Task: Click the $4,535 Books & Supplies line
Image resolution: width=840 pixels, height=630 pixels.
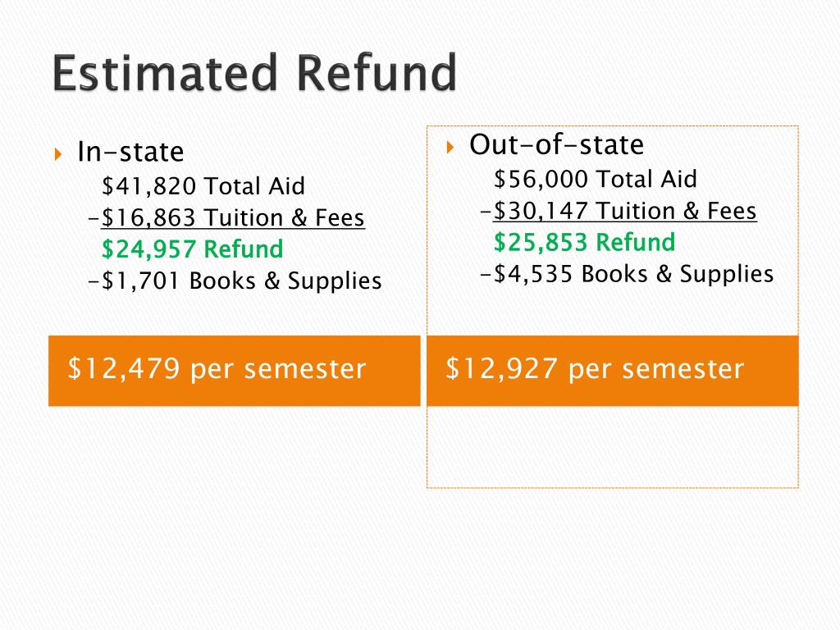Action: point(628,274)
